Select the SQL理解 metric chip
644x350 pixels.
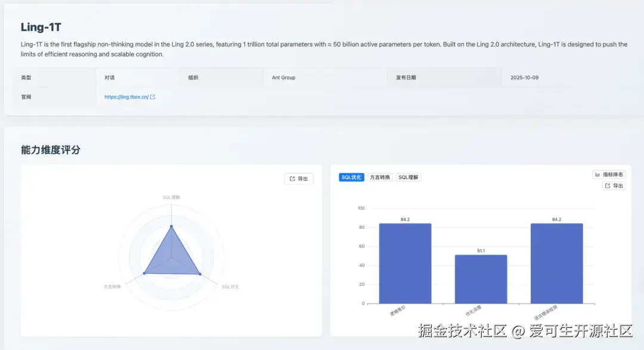pos(410,177)
